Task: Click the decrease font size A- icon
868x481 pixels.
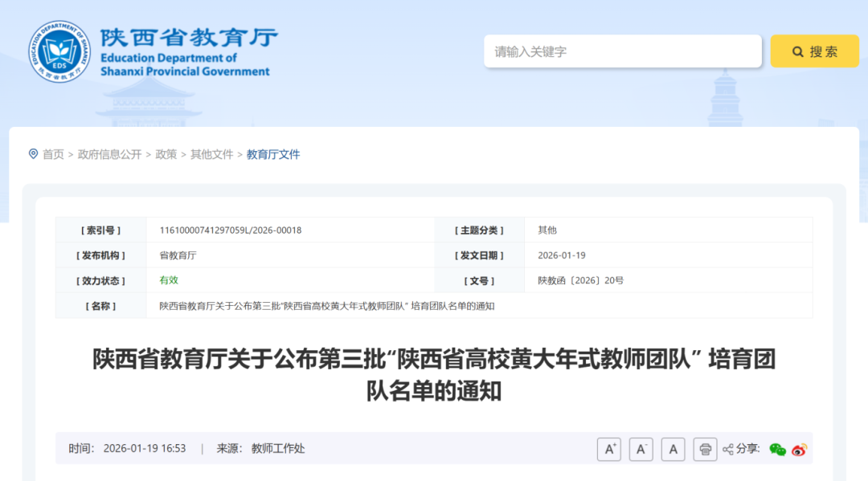Action: click(641, 449)
